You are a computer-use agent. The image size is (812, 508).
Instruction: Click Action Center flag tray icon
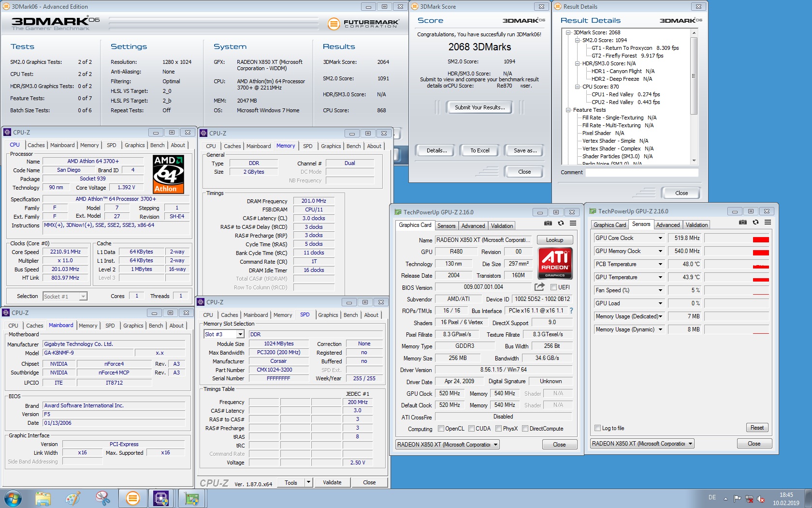click(737, 499)
